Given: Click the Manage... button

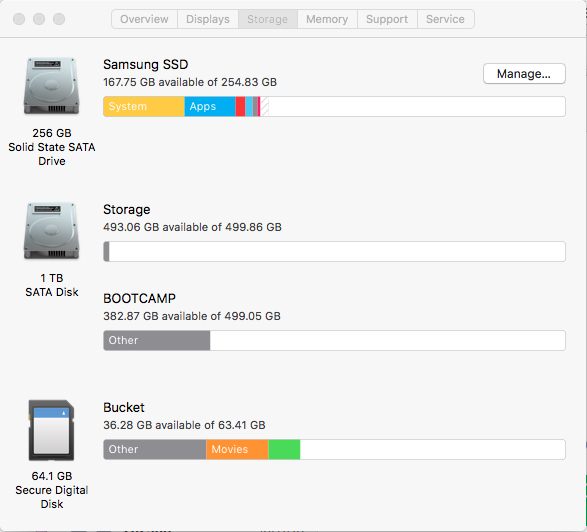Looking at the screenshot, I should click(524, 74).
